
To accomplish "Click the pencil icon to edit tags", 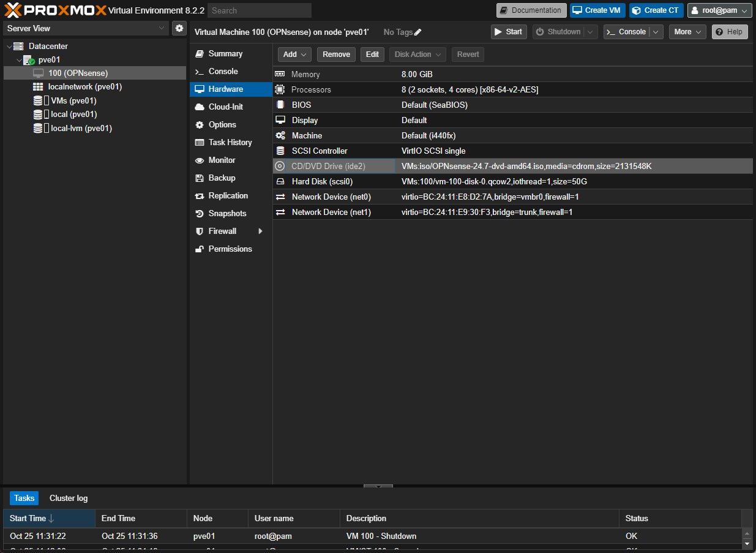I will (418, 32).
